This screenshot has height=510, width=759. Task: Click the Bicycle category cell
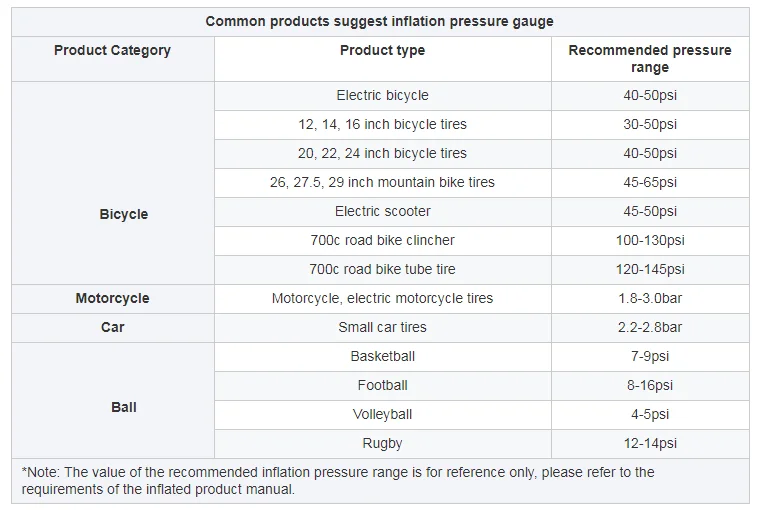(x=123, y=214)
